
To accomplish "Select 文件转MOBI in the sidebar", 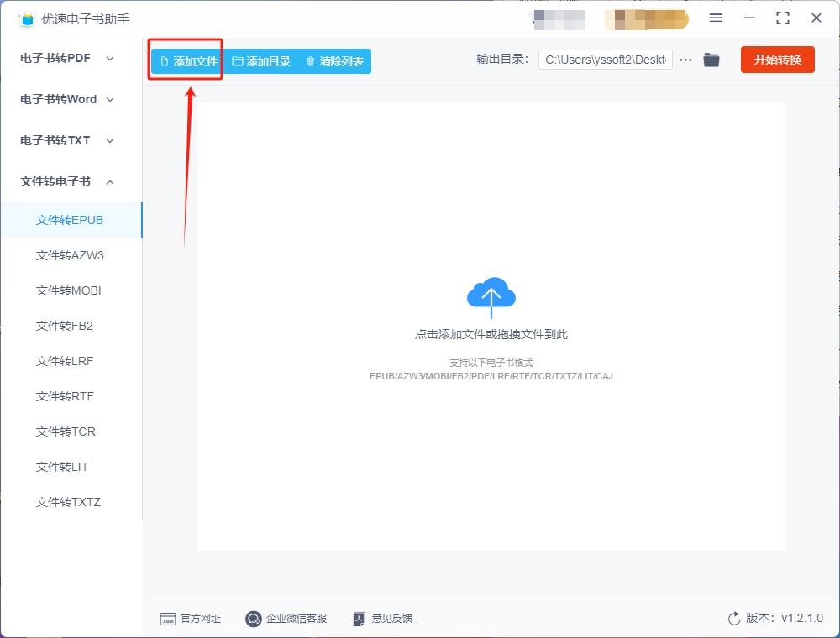I will pos(69,290).
